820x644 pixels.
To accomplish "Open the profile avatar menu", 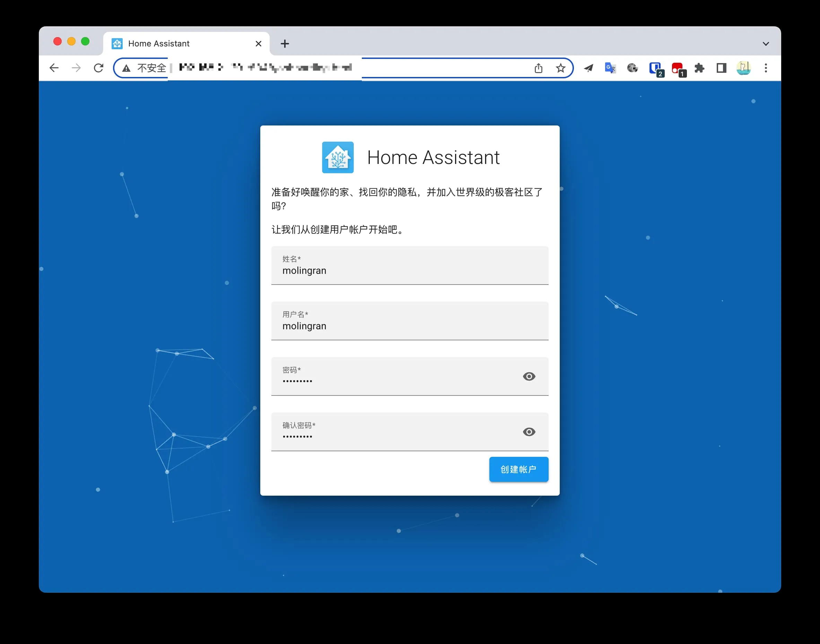I will 743,68.
